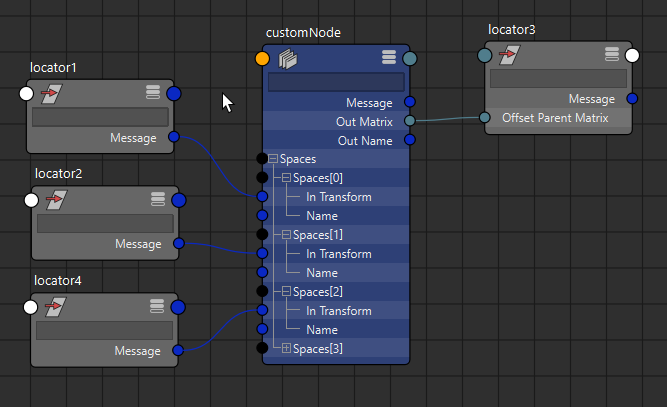Click the locator1 node type icon
The height and width of the screenshot is (407, 667).
pos(52,93)
